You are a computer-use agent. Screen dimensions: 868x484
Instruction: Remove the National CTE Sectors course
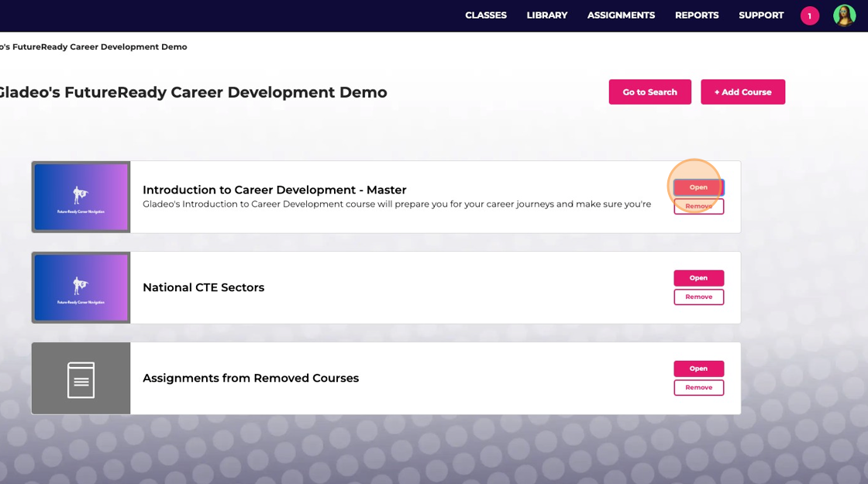point(698,297)
